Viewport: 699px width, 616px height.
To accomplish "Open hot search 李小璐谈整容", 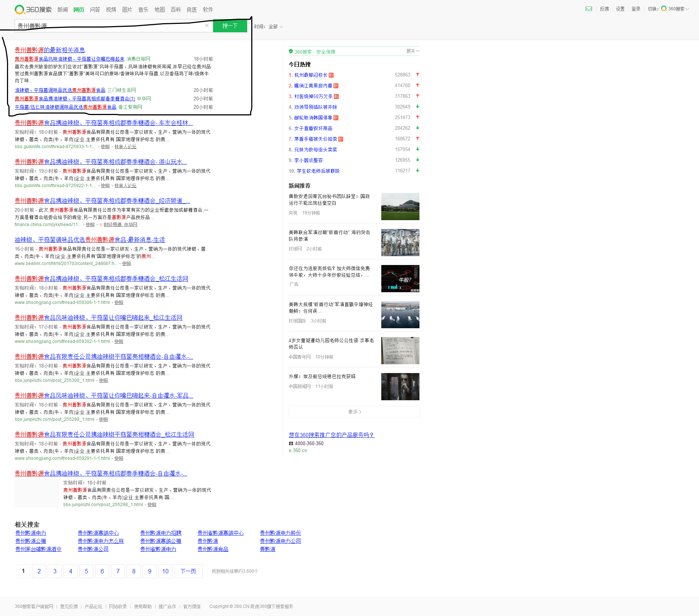I will pyautogui.click(x=308, y=160).
